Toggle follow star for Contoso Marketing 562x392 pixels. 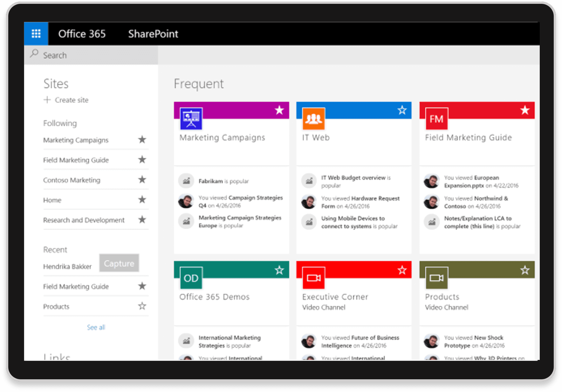pos(142,179)
